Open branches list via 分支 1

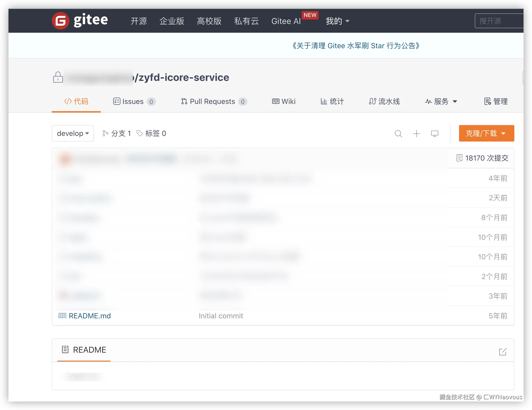point(117,133)
